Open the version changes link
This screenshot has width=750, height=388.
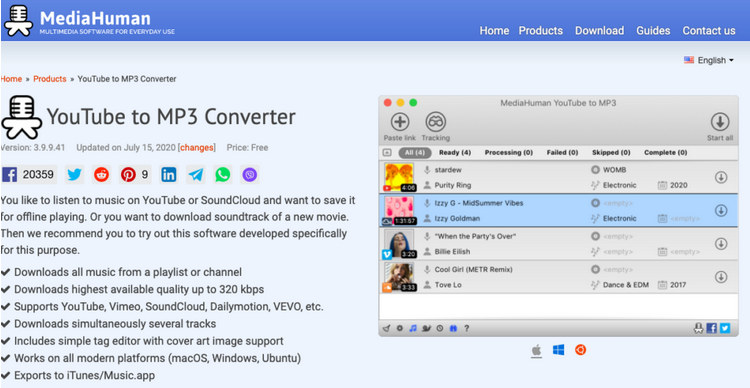point(197,148)
